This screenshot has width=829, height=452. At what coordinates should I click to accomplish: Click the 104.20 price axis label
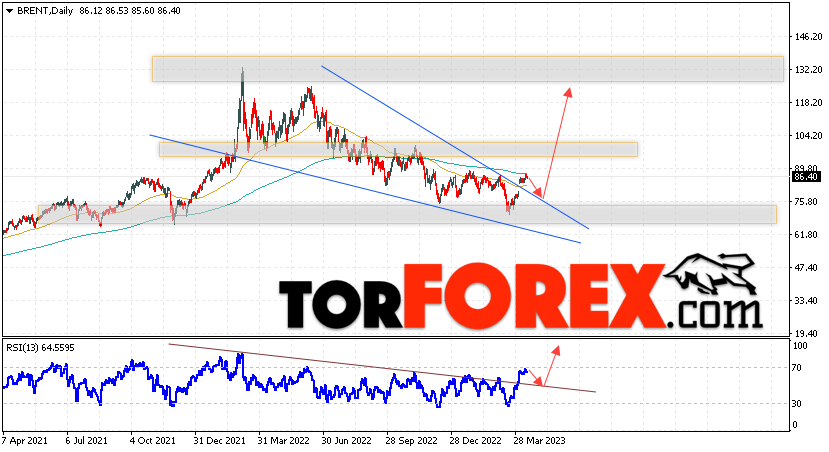click(807, 135)
